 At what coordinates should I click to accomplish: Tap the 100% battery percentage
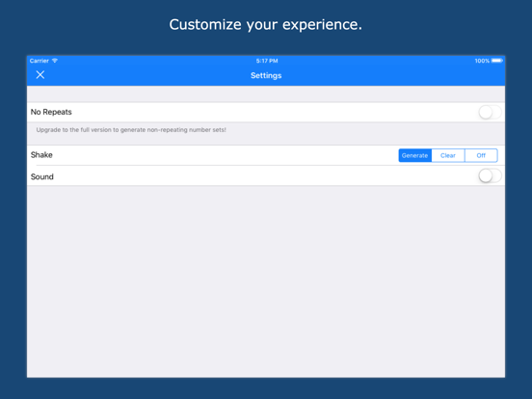(x=482, y=61)
